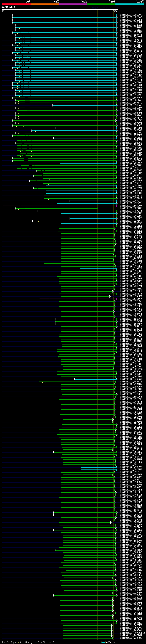146x644 pixels.
Task: Click the orange ~40% identity legend segment
Action: [45, 4]
